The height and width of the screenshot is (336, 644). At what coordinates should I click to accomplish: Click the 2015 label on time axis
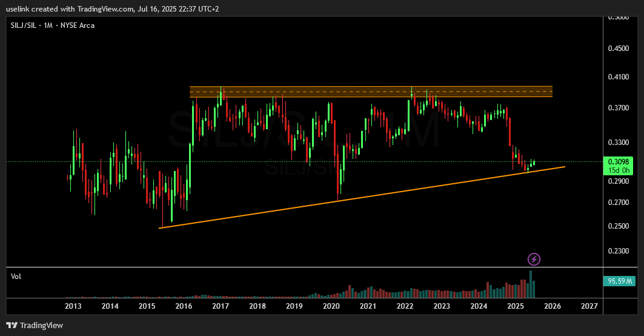[147, 306]
